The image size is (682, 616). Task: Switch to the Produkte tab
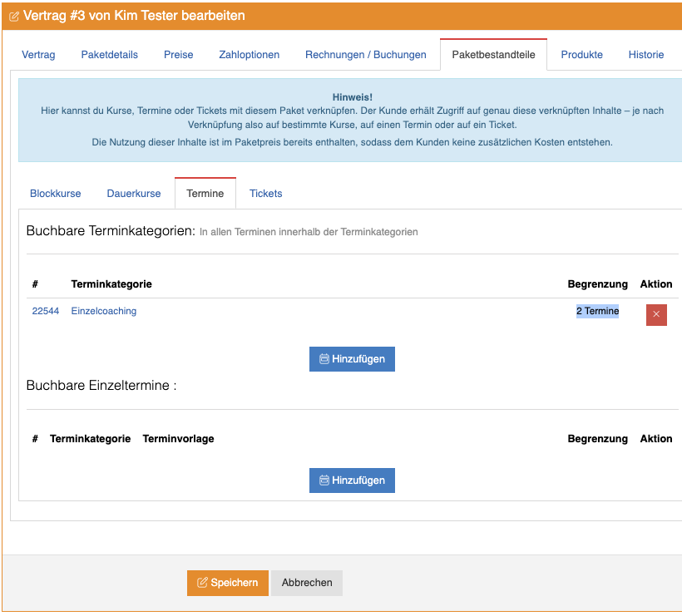click(581, 55)
